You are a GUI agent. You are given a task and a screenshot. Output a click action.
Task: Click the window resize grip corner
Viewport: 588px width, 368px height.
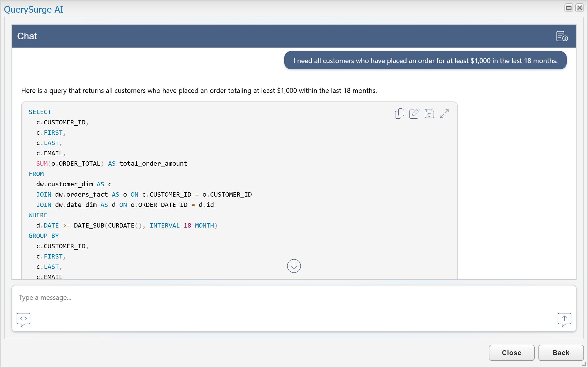585,365
